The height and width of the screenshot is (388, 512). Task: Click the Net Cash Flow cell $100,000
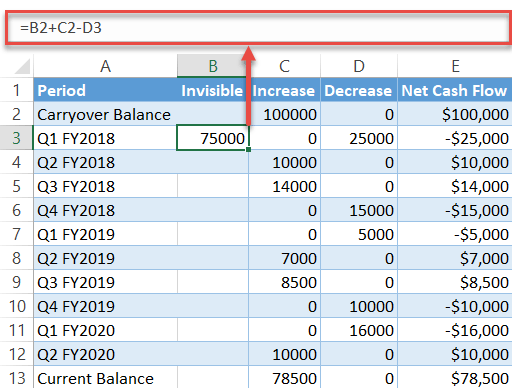click(x=455, y=114)
